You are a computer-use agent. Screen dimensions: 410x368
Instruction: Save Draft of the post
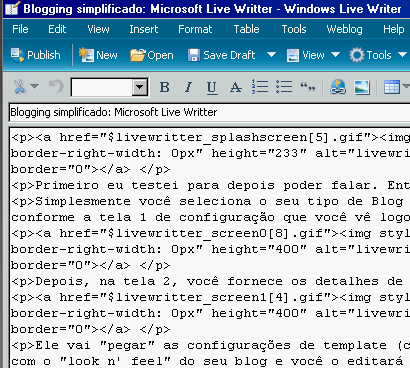tap(221, 55)
